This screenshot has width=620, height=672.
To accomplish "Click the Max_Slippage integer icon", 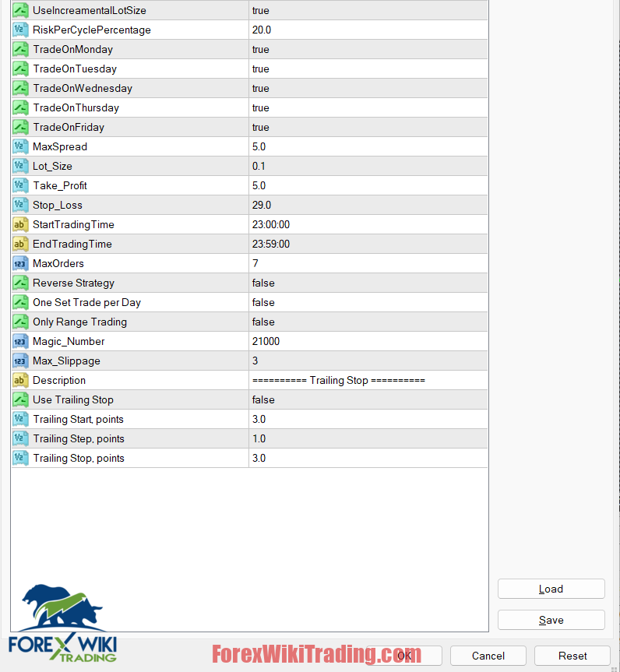I will [20, 361].
